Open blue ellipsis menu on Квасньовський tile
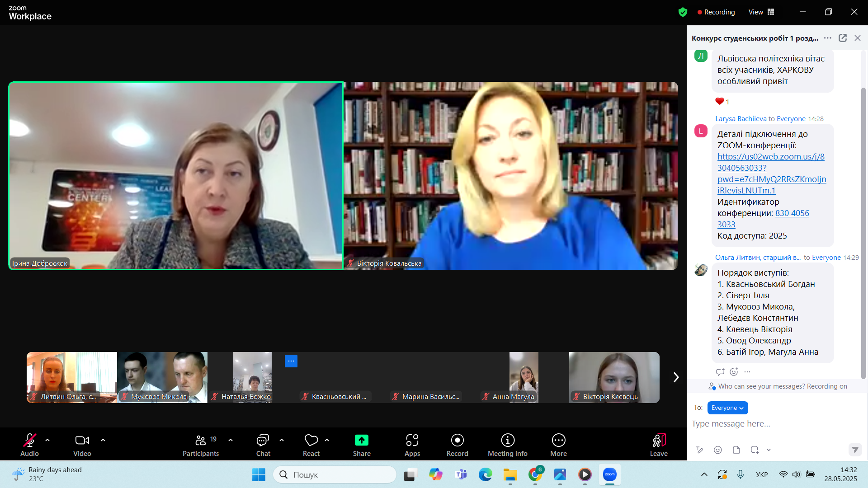This screenshot has width=868, height=488. [x=291, y=361]
